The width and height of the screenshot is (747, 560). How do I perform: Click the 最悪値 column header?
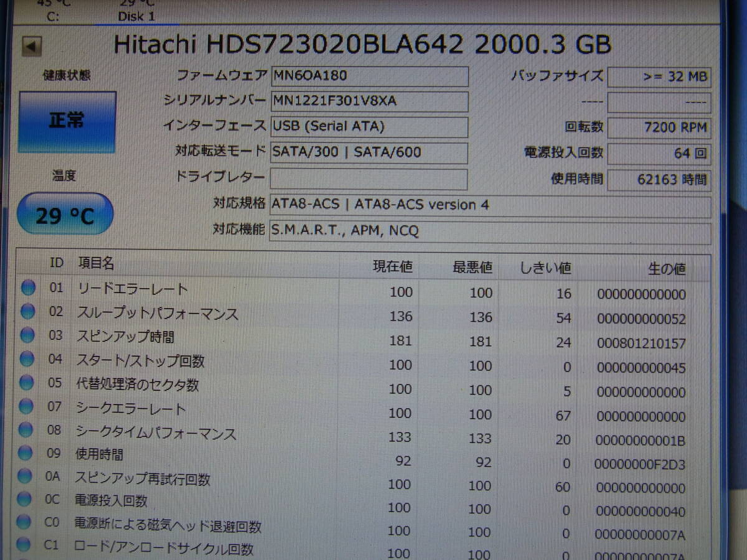(472, 268)
